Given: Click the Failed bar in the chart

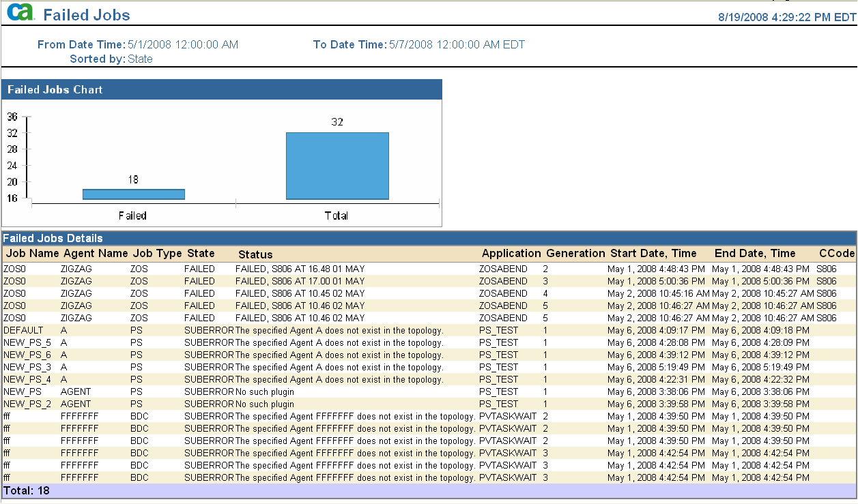Looking at the screenshot, I should point(133,194).
